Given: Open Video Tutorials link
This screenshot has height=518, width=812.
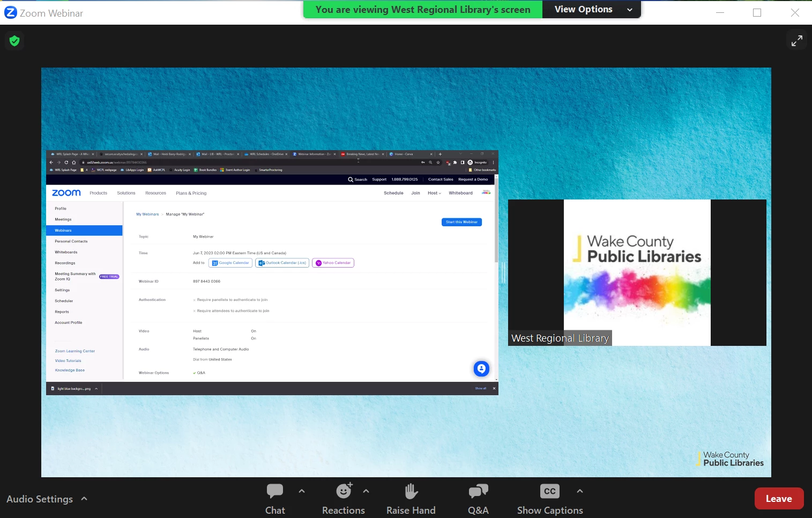Looking at the screenshot, I should tap(68, 361).
